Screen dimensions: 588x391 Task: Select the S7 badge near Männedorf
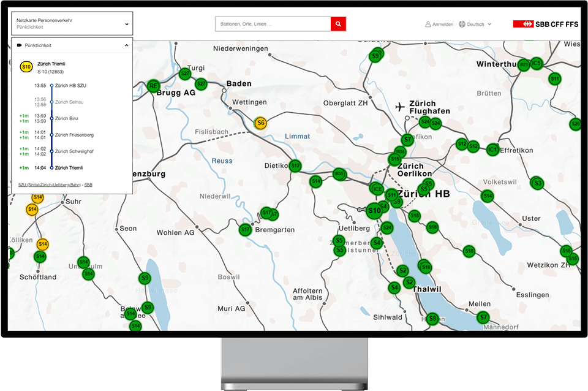484,318
